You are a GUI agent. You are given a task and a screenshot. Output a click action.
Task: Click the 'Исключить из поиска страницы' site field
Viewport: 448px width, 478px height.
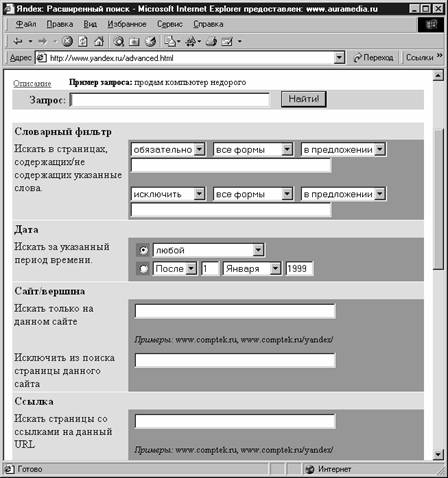coord(235,360)
